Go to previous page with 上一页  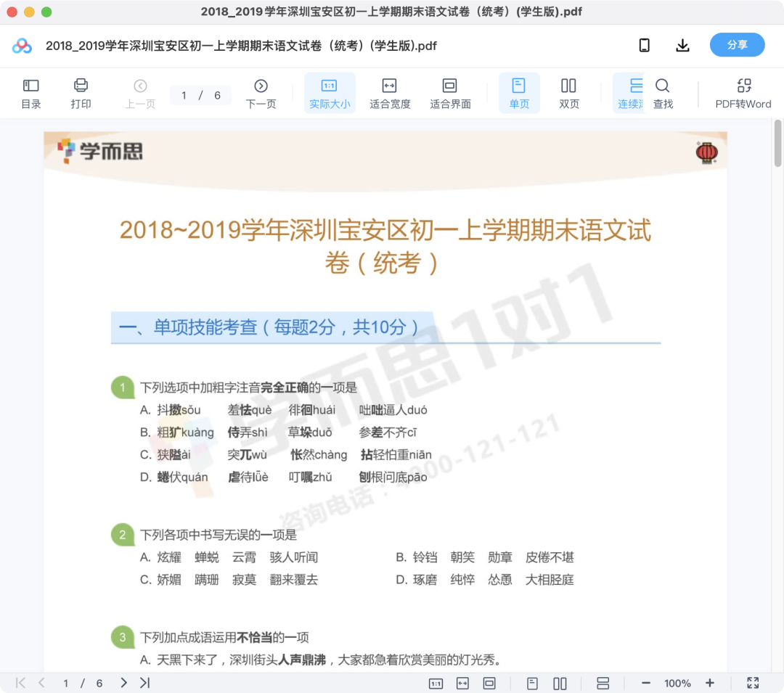pos(140,94)
